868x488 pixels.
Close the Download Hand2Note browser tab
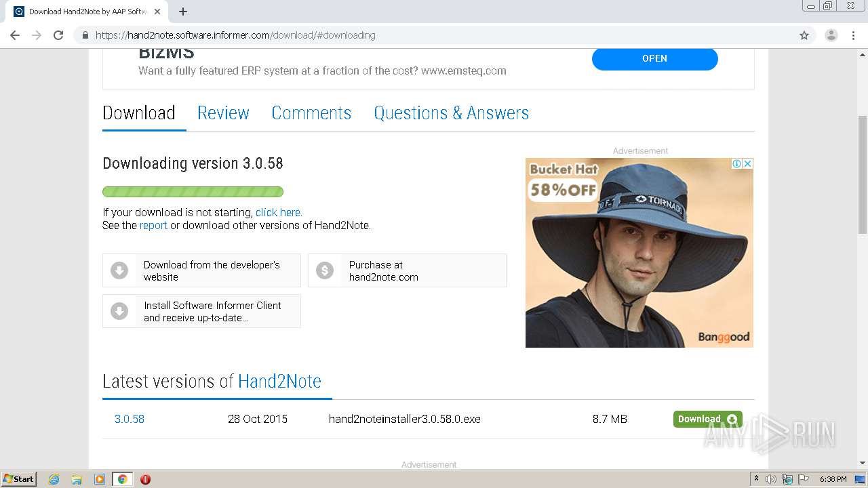coord(157,12)
